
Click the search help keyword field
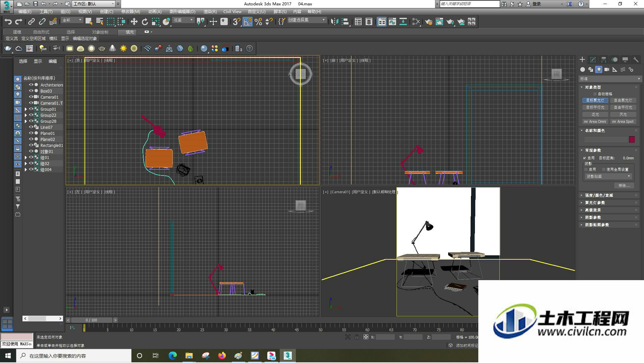tap(469, 4)
